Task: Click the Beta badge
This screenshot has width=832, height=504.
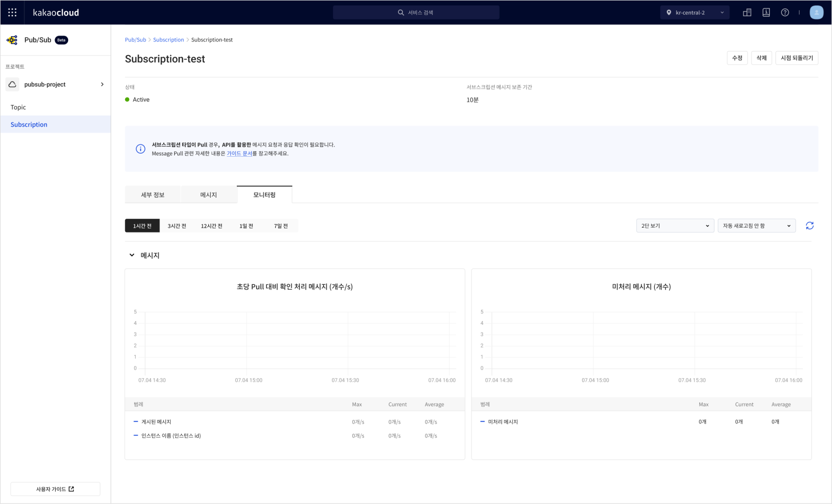Action: click(x=62, y=40)
